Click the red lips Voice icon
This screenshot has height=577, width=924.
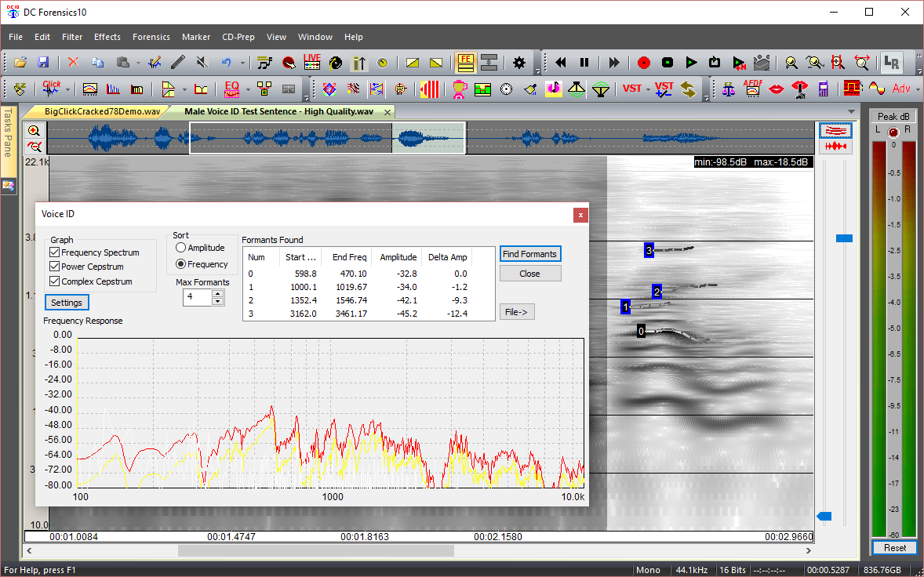(x=777, y=89)
